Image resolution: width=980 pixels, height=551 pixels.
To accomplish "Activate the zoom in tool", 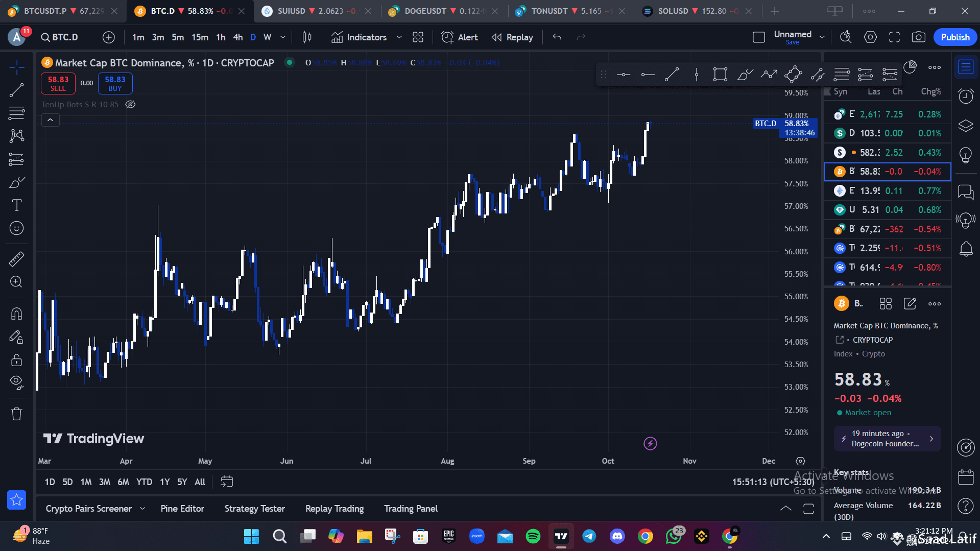I will pos(16,282).
